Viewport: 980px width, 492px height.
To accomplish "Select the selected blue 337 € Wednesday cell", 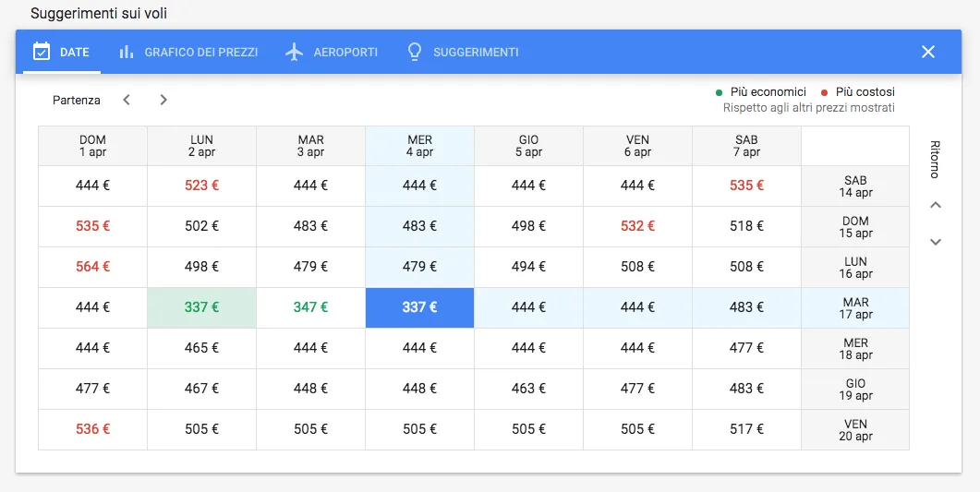I will pos(419,307).
